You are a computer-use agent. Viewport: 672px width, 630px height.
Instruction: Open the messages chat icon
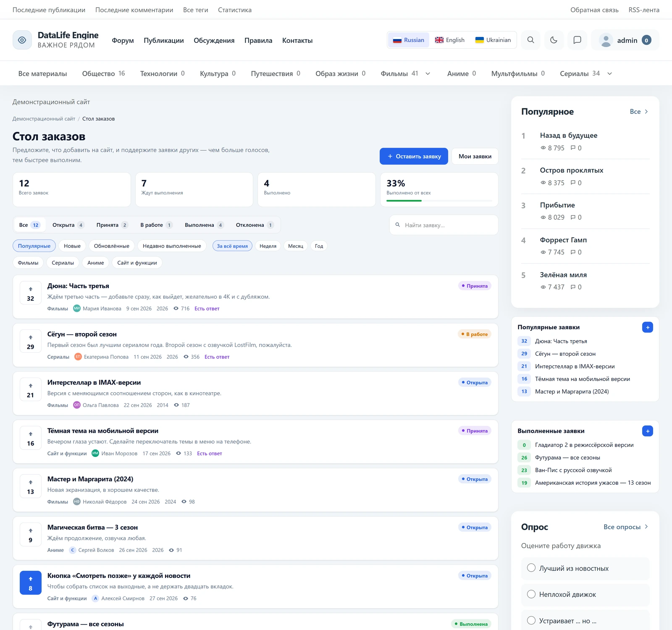click(577, 40)
